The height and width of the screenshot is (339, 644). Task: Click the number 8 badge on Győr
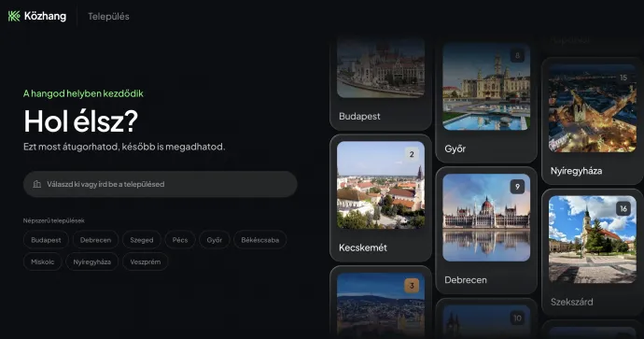coord(517,55)
